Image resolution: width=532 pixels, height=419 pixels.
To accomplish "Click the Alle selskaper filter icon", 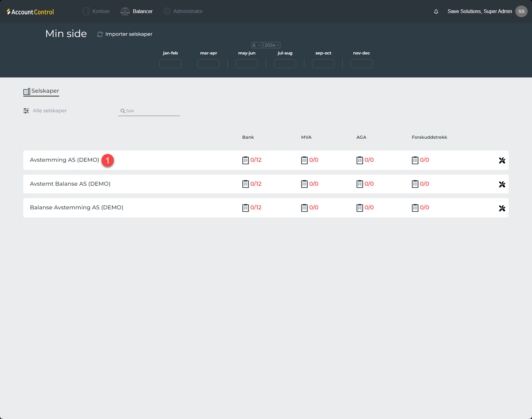I will point(26,111).
